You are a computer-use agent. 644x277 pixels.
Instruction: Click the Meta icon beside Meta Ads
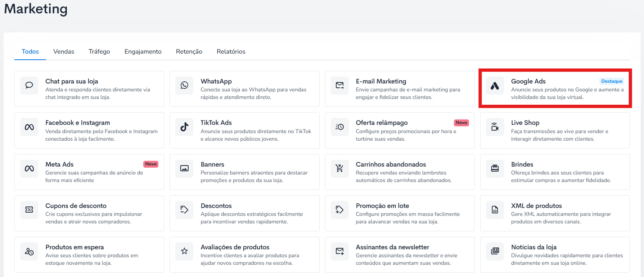pos(29,168)
